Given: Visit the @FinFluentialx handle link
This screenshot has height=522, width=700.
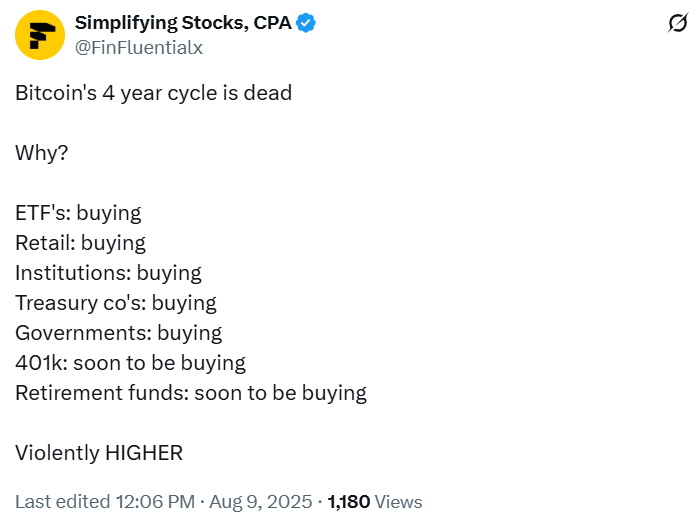Looking at the screenshot, I should tap(139, 48).
